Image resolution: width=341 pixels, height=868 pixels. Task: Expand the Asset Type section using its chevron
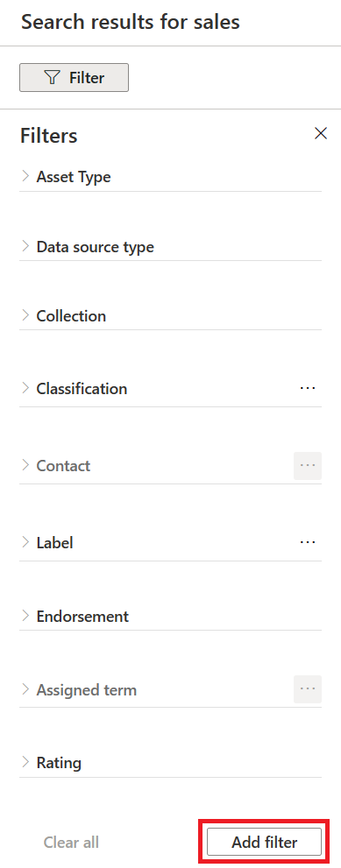[x=25, y=176]
